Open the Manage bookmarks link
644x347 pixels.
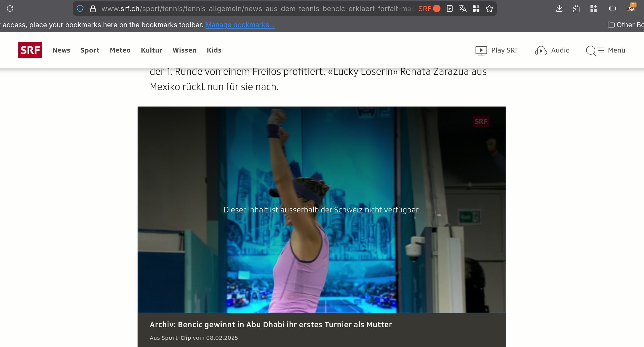(240, 25)
